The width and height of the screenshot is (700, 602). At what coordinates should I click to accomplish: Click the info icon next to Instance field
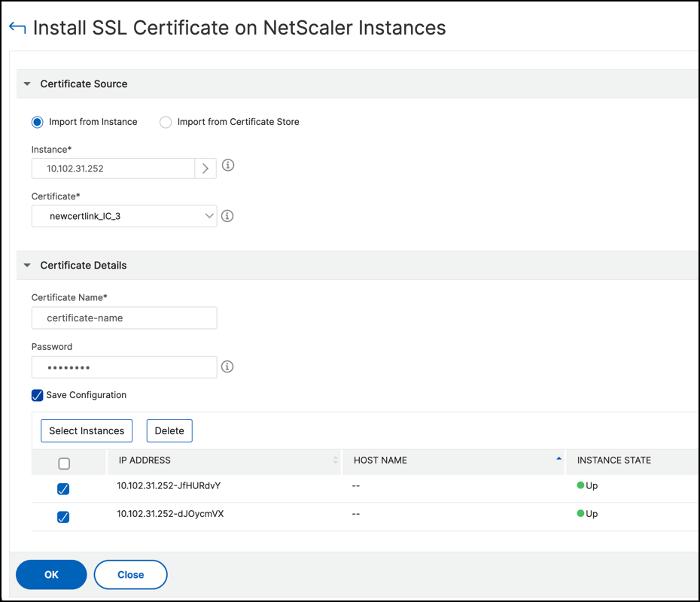click(x=228, y=165)
